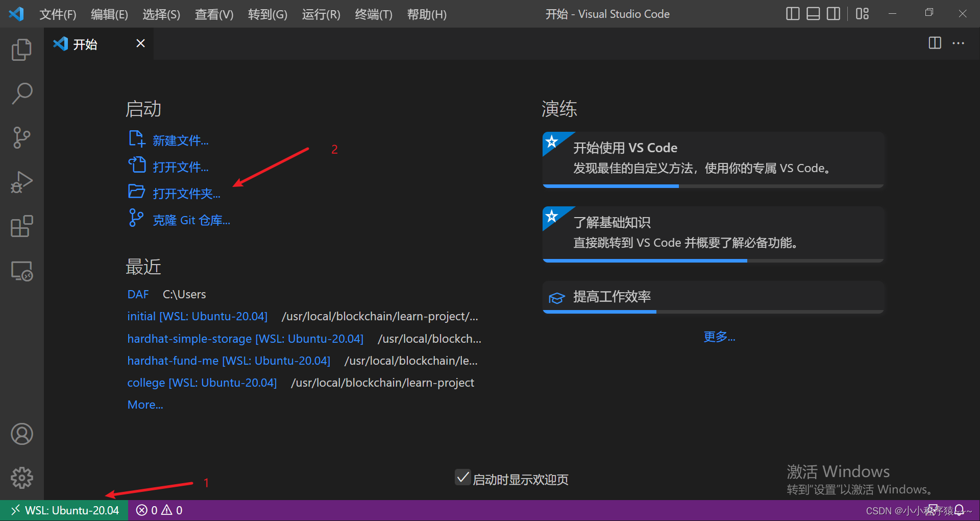Open the 终端(T) menu
980x521 pixels.
pos(374,14)
